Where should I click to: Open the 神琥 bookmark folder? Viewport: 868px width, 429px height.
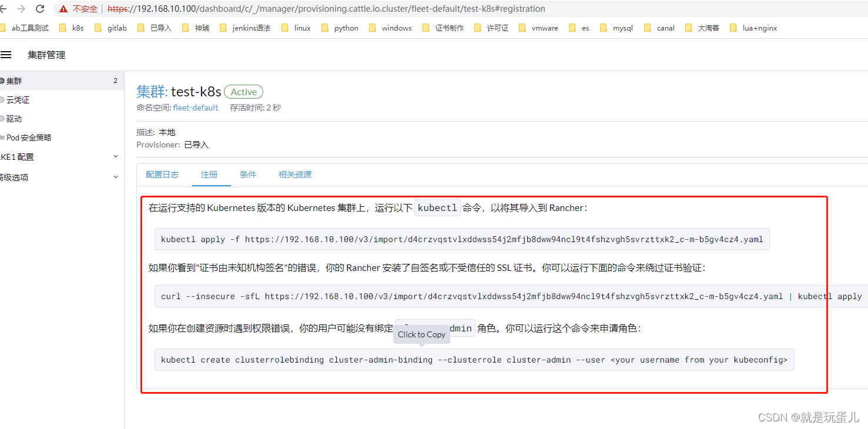click(196, 28)
